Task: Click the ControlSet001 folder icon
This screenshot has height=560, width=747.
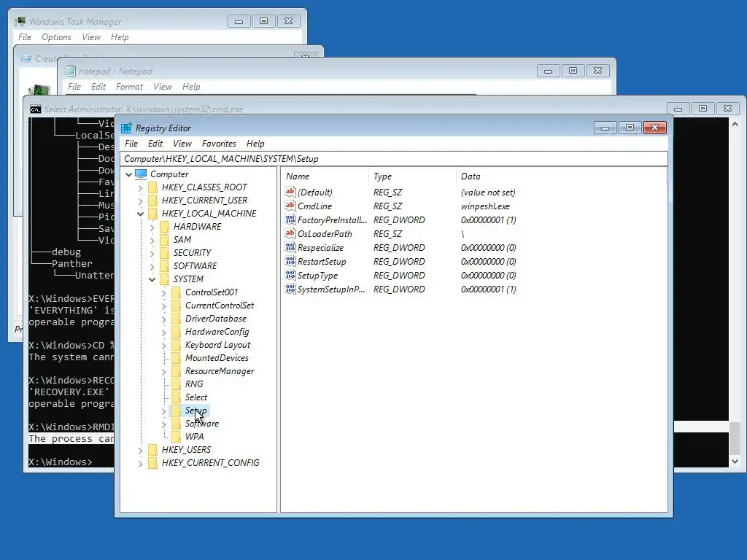Action: (177, 292)
